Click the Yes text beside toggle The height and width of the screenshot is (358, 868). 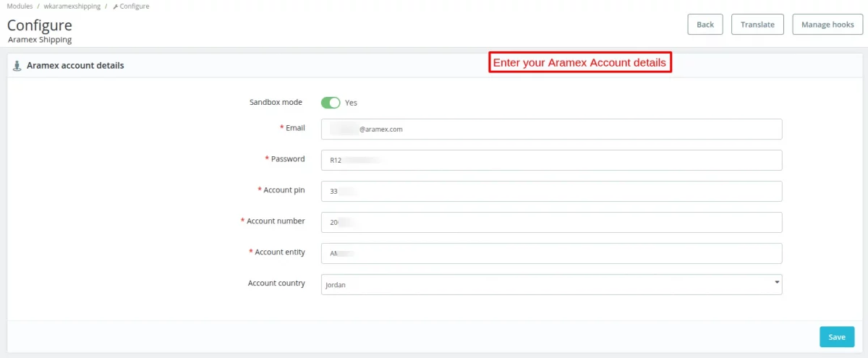[351, 103]
